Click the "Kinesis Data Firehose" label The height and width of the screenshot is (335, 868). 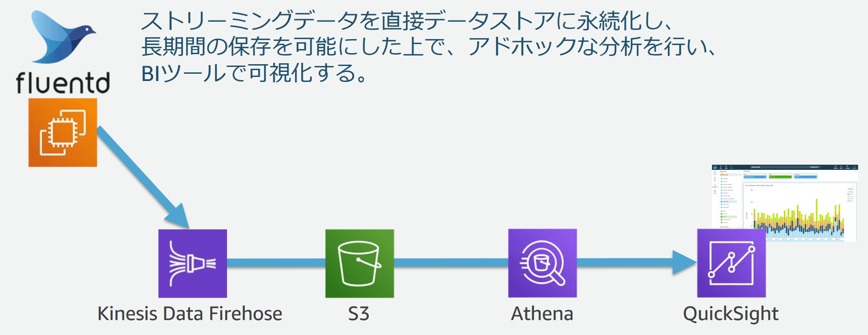click(190, 314)
